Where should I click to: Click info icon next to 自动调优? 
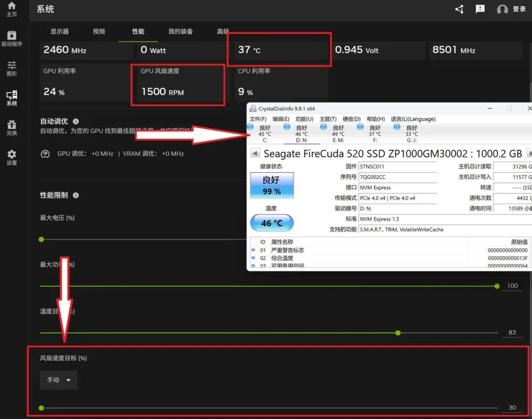(76, 121)
